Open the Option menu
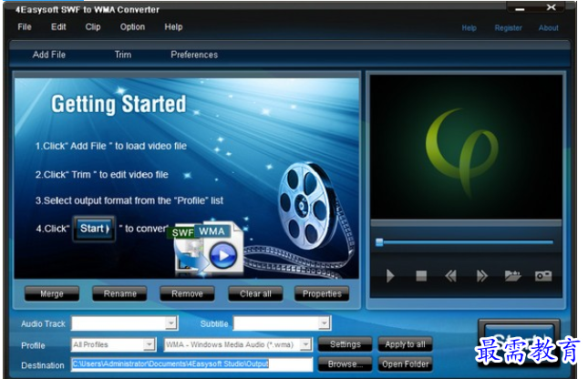The width and height of the screenshot is (588, 379). point(132,27)
